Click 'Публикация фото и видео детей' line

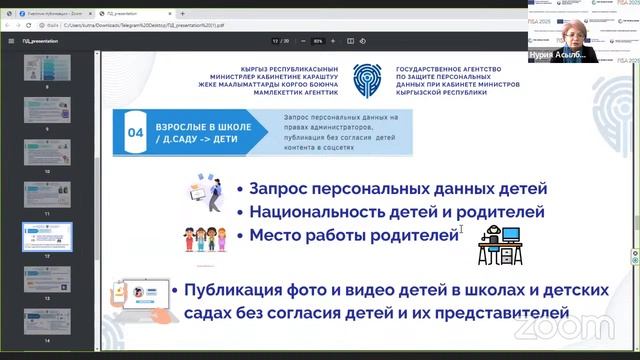click(396, 290)
